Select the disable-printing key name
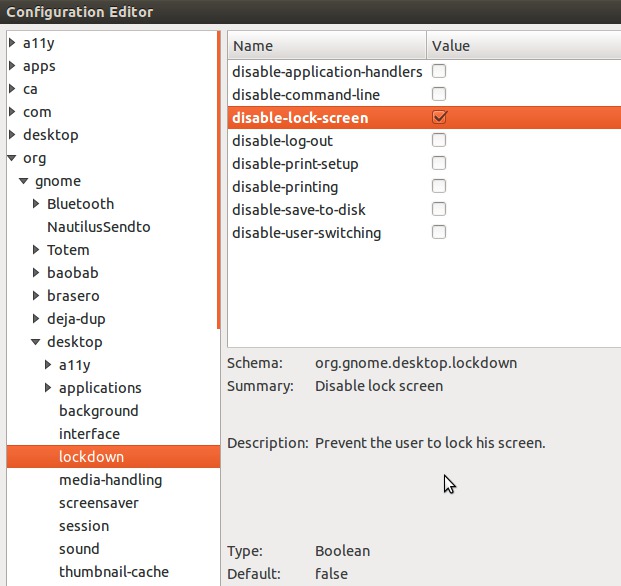Screen dimensions: 621x586 click(285, 187)
